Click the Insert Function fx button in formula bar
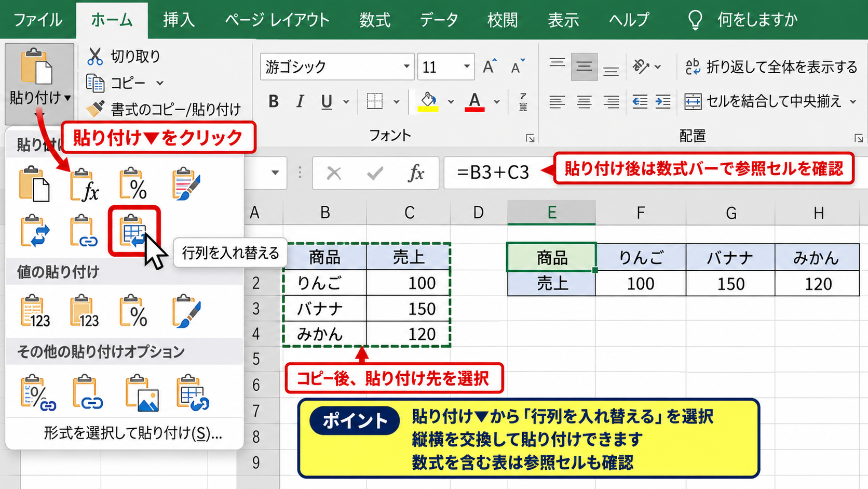The image size is (868, 489). coord(416,173)
